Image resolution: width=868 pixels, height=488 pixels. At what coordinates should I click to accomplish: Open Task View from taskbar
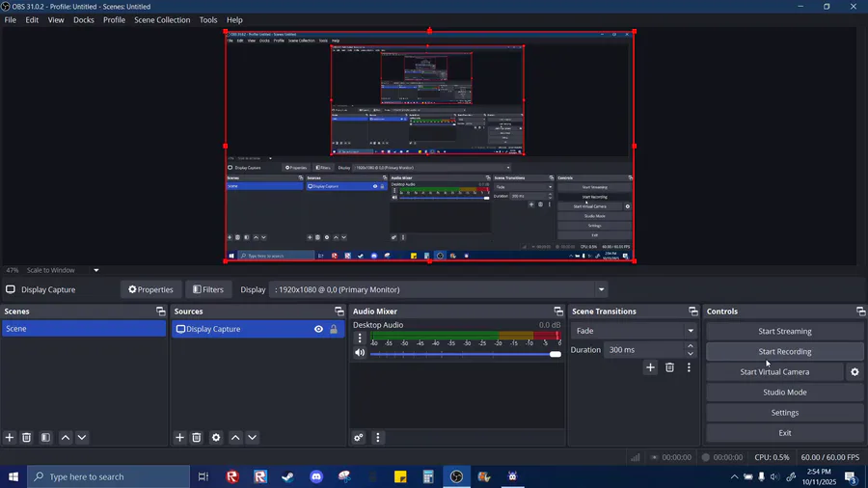(x=203, y=476)
